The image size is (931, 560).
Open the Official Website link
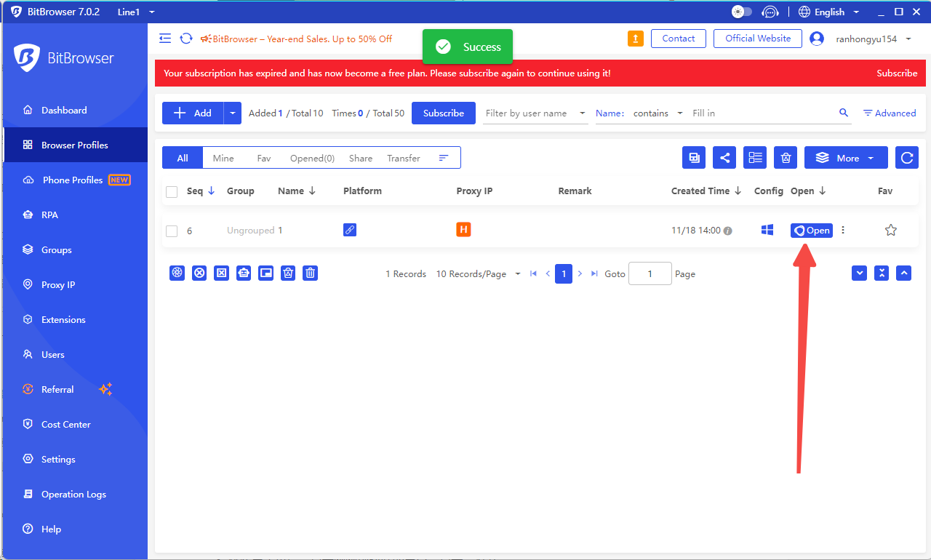pyautogui.click(x=758, y=39)
